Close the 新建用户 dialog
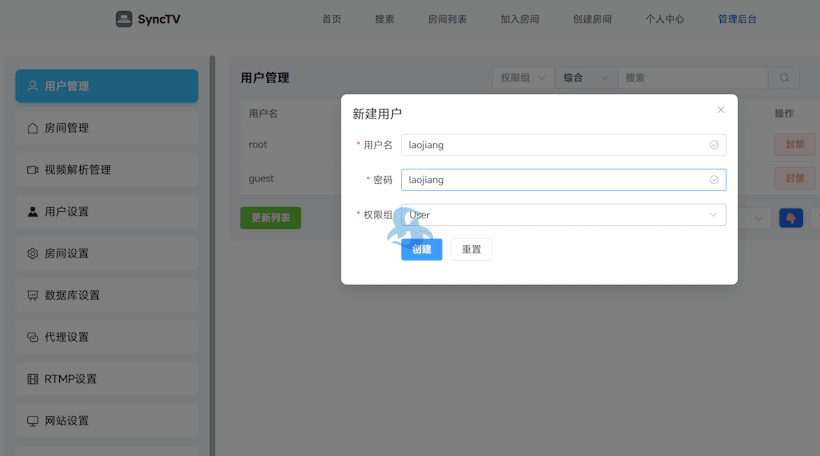This screenshot has height=456, width=820. (x=721, y=110)
